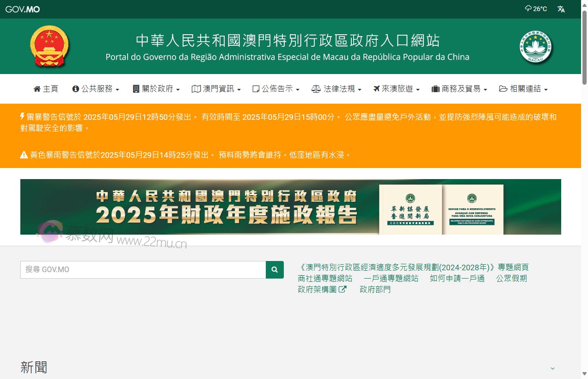Click the GOV.MO logo text
The width and height of the screenshot is (588, 379).
(x=23, y=9)
